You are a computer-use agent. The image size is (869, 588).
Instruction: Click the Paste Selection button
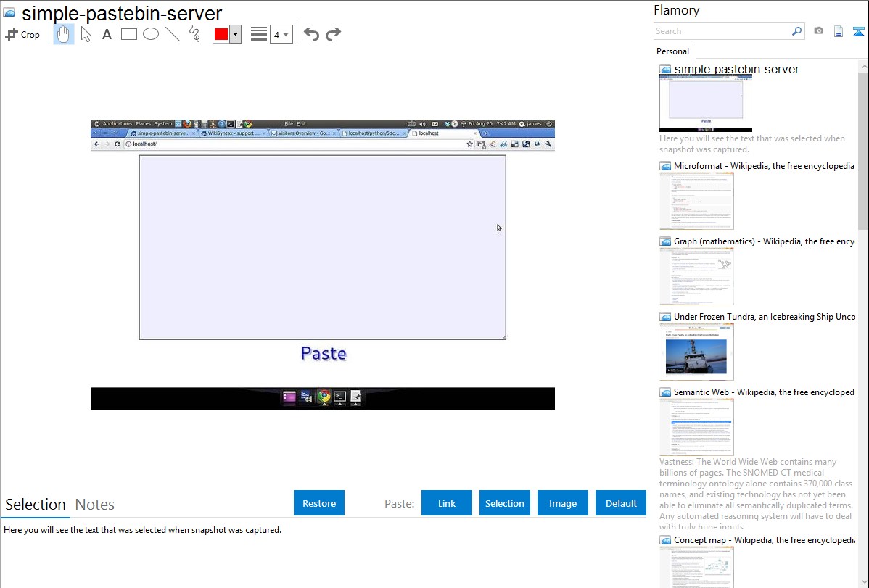(504, 503)
